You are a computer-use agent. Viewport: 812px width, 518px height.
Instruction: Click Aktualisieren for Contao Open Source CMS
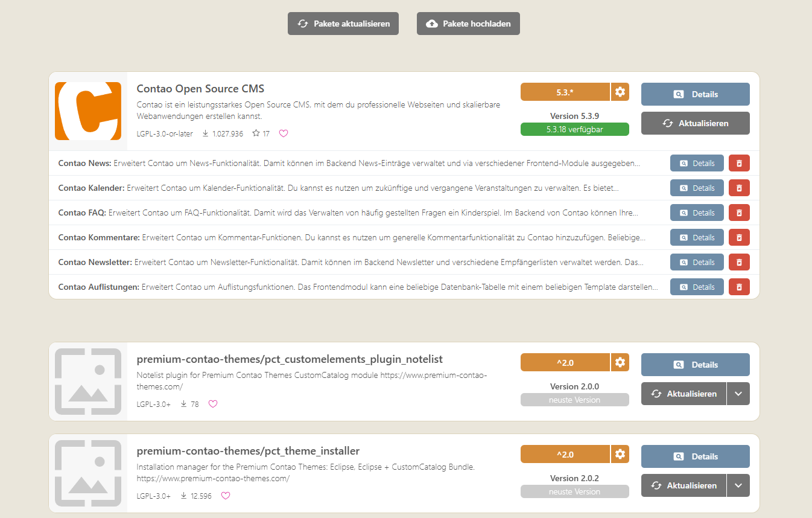[696, 123]
